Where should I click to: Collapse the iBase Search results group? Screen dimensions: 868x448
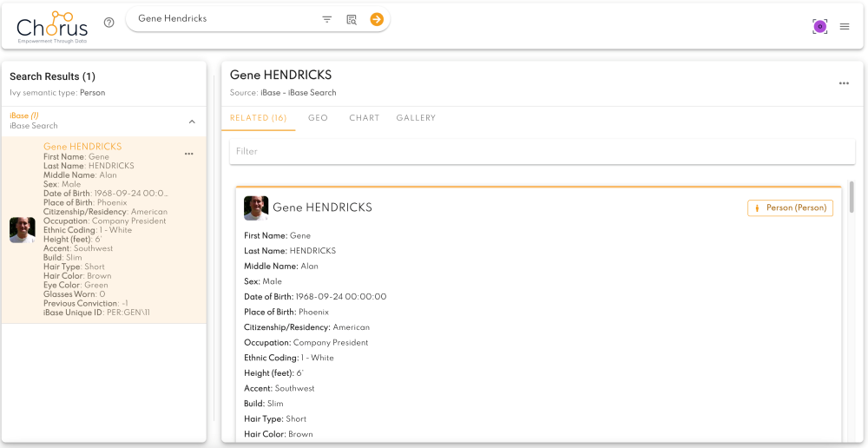[x=192, y=122]
